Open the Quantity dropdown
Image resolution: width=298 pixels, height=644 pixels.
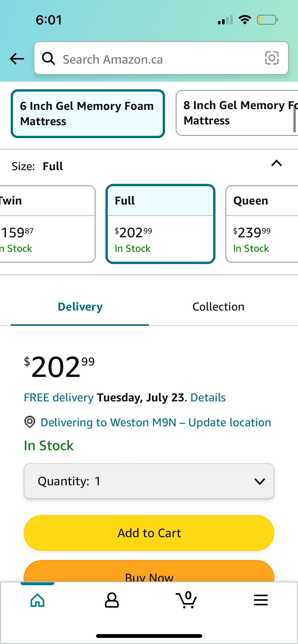pos(149,481)
